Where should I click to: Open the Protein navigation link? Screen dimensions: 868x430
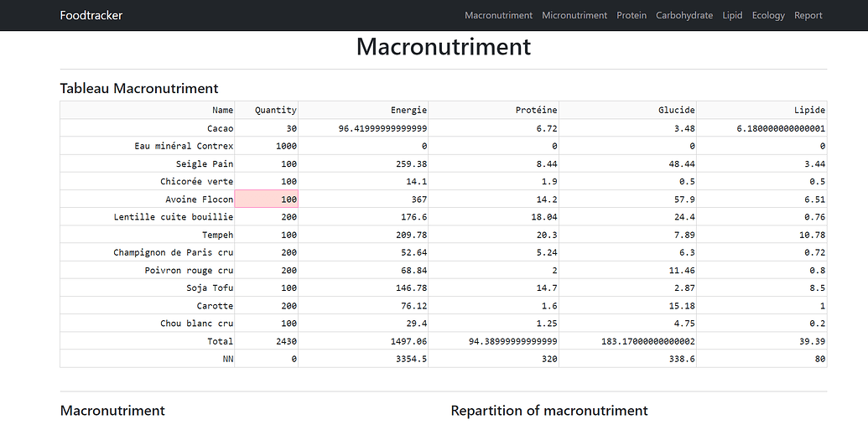(x=631, y=15)
